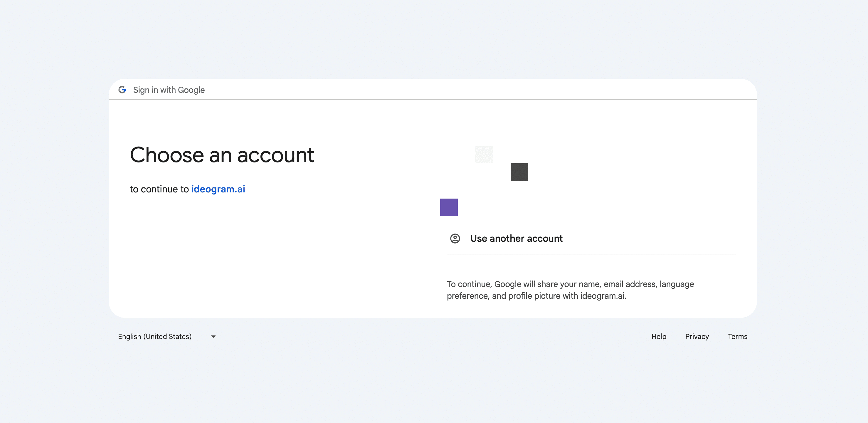Click the Sign in with Google header label
The height and width of the screenshot is (423, 868).
point(169,90)
